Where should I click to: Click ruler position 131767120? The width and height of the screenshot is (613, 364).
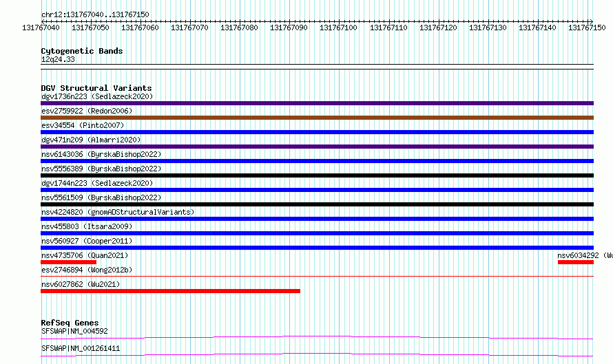(x=438, y=28)
